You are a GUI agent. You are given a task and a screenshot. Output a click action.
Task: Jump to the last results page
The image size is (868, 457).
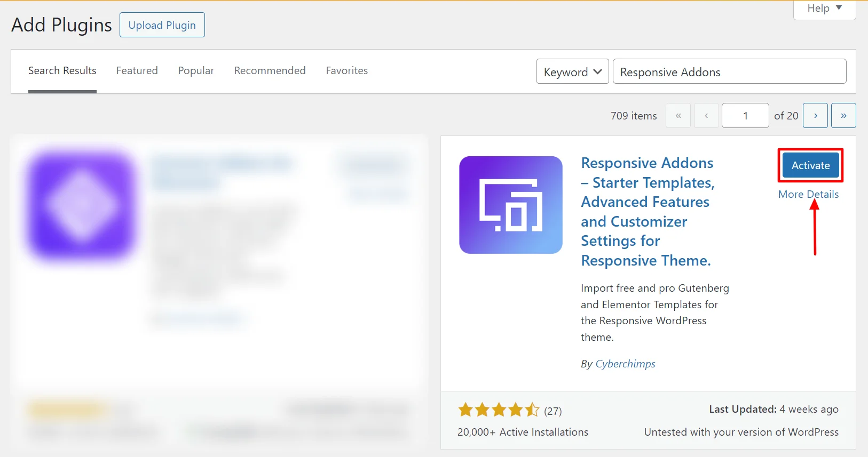coord(843,116)
